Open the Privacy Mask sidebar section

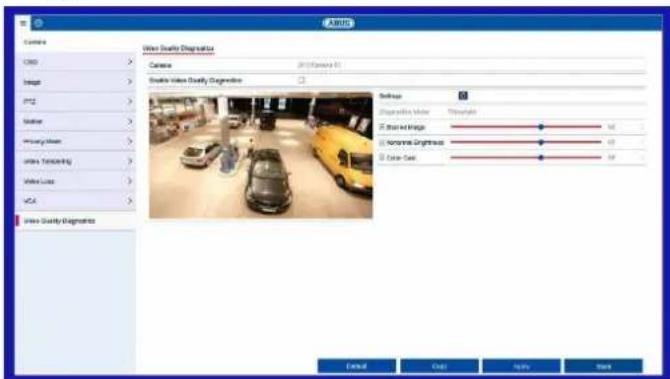point(76,141)
